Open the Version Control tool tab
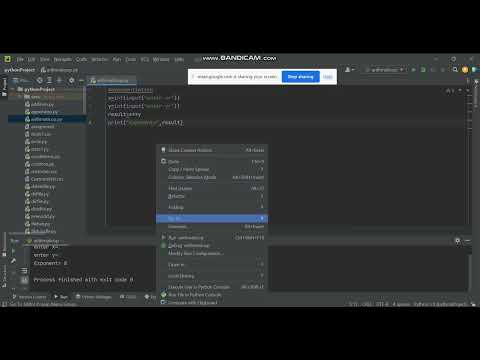Image resolution: width=480 pixels, height=360 pixels. [29, 297]
